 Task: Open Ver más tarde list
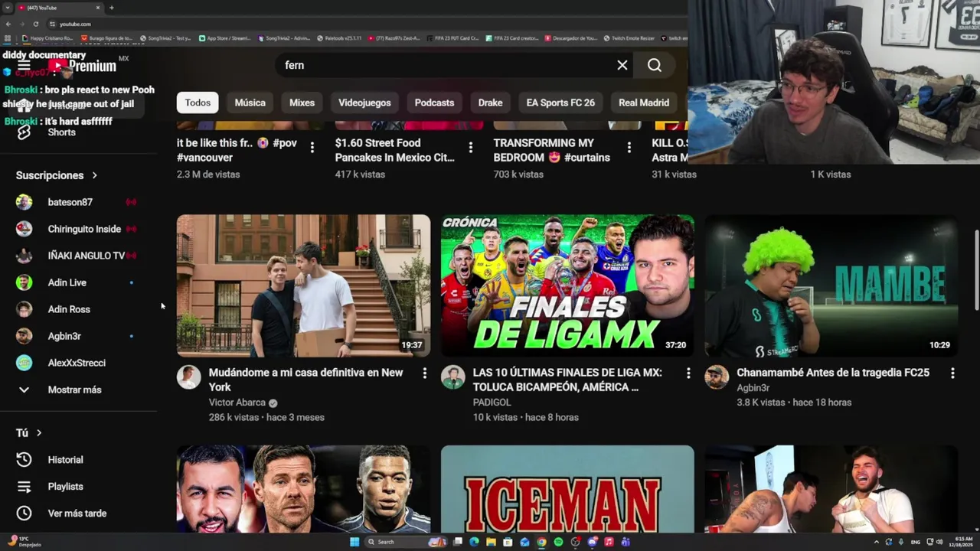tap(77, 514)
